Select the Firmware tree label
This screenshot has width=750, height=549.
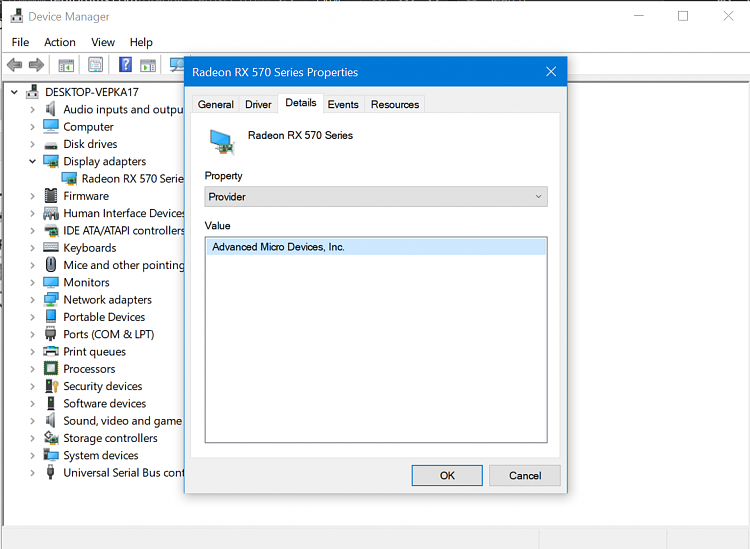(x=86, y=196)
